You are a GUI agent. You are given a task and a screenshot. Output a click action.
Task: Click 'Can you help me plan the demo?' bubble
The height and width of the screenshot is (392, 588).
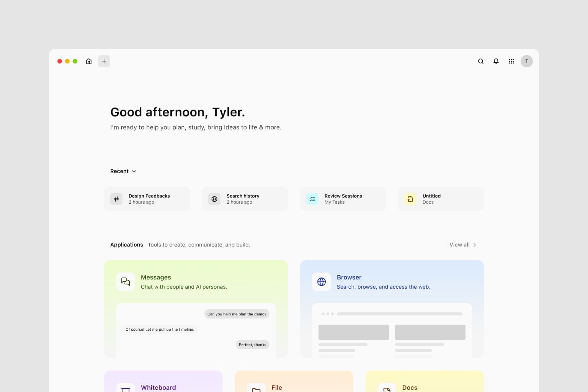click(237, 314)
